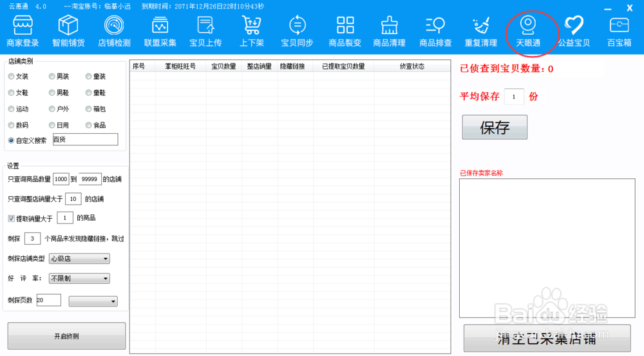644x356 pixels.
Task: Select the 箱包 radio button
Action: (88, 109)
